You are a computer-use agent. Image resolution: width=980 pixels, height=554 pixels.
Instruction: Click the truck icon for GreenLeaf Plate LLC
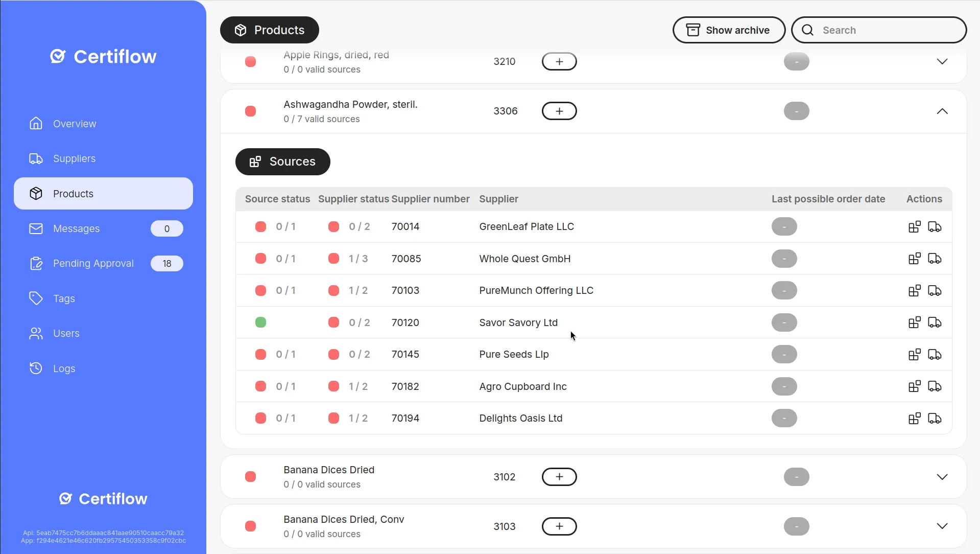[935, 226]
